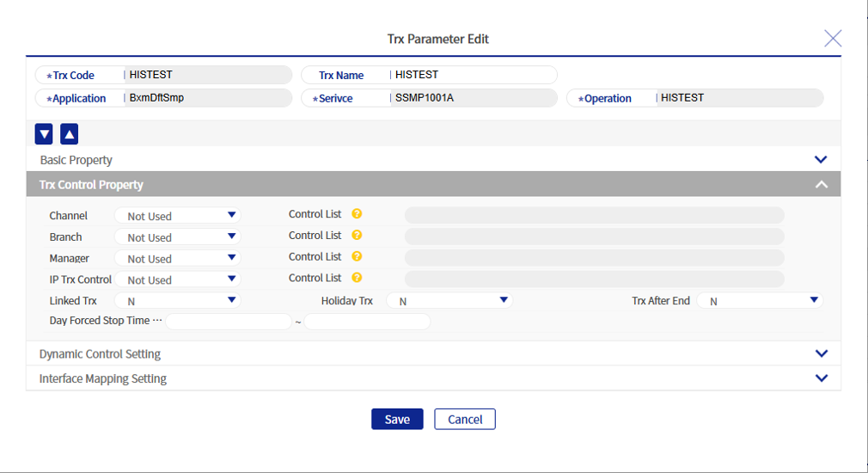Collapse the Trx Control Property section
The image size is (868, 473).
tap(821, 185)
